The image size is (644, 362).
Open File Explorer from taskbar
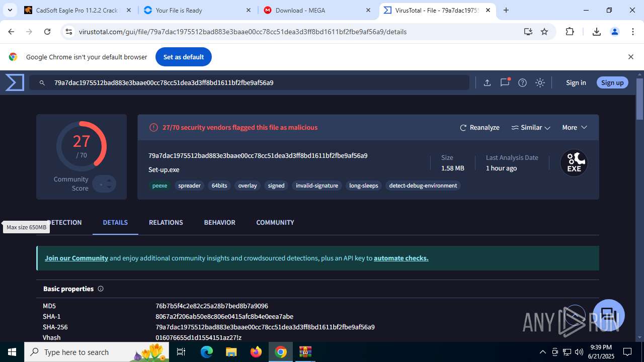click(231, 352)
